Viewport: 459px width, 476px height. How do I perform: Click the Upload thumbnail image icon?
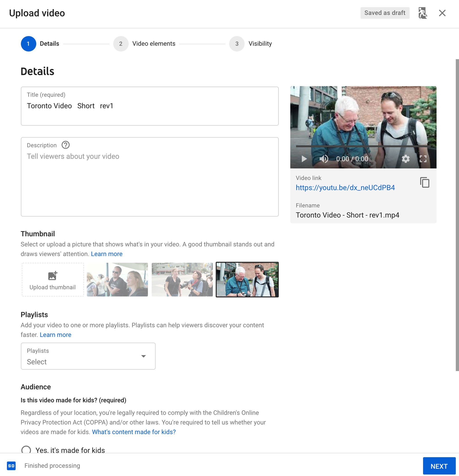coord(53,276)
